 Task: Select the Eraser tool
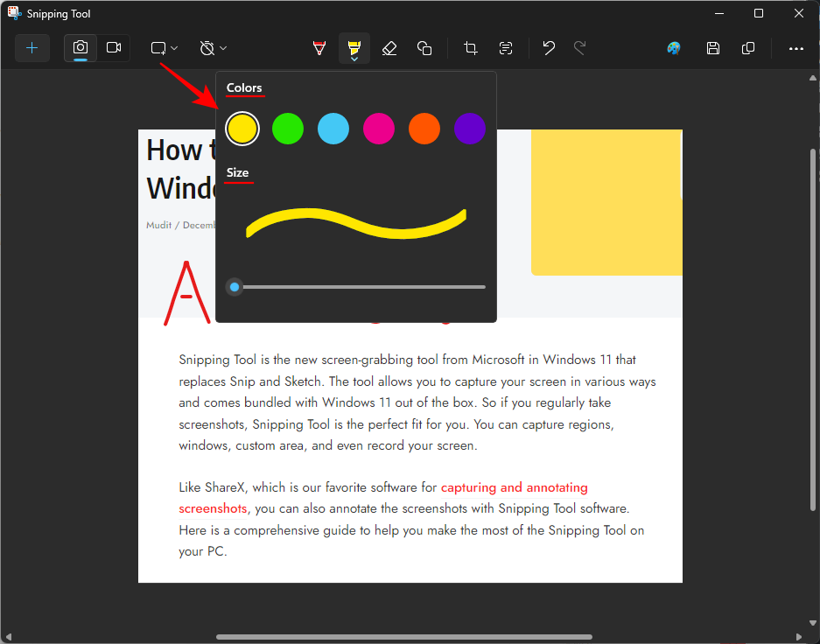pyautogui.click(x=389, y=48)
